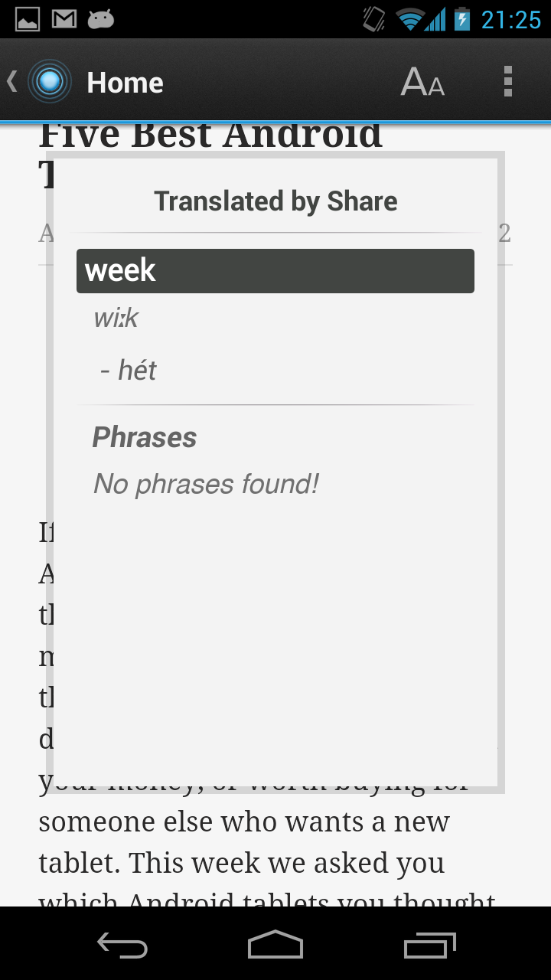
Task: Tap the No phrases found message
Action: [205, 483]
